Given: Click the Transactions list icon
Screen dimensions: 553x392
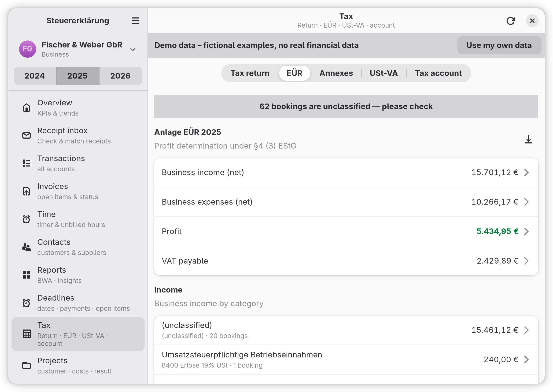Looking at the screenshot, I should (x=27, y=164).
